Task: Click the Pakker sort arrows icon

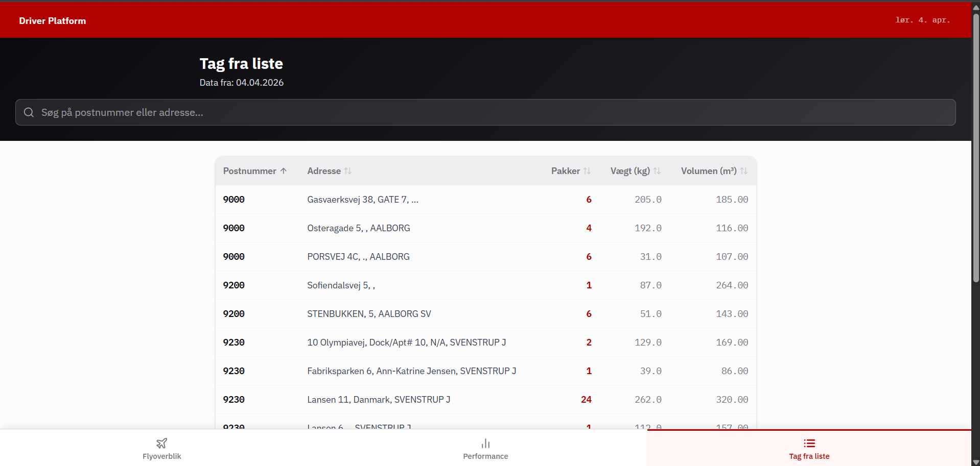Action: [x=587, y=171]
